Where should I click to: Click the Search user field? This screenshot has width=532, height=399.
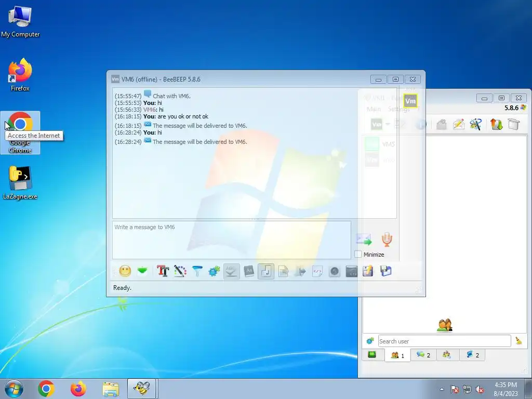coord(445,341)
